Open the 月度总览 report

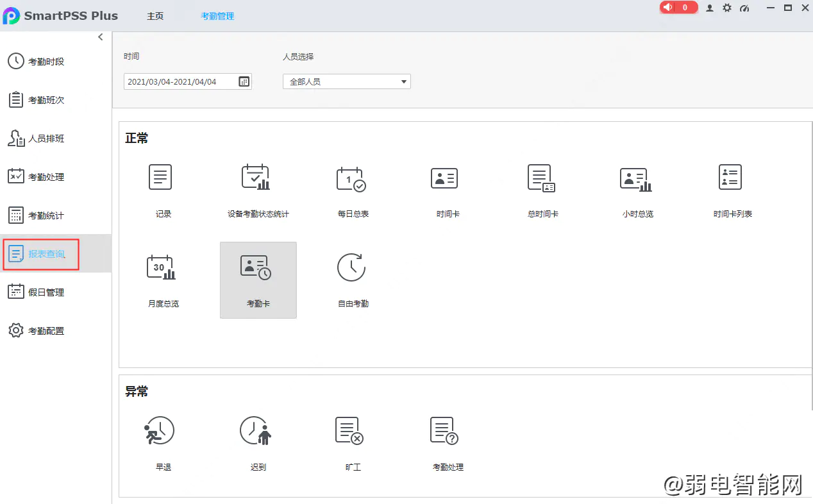click(x=161, y=267)
